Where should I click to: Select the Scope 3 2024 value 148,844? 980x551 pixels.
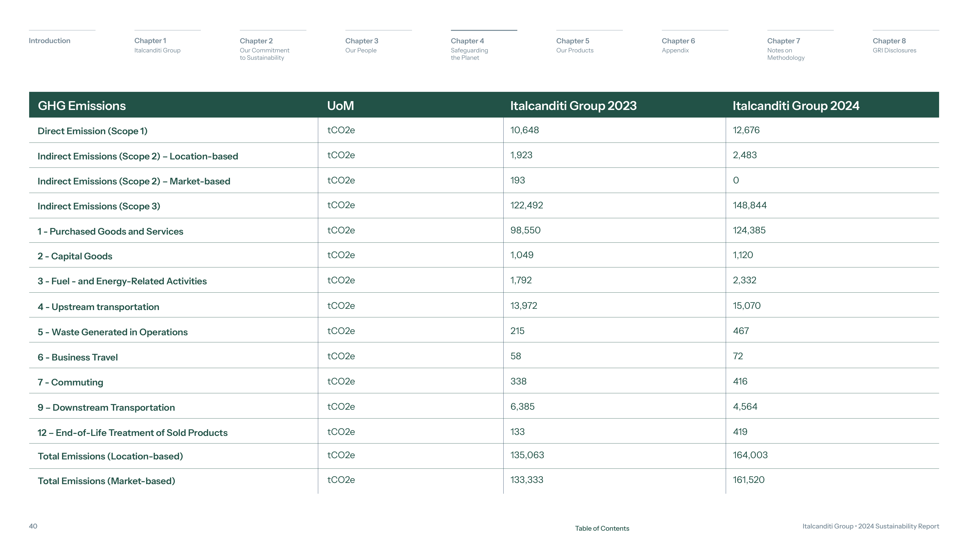pyautogui.click(x=750, y=205)
